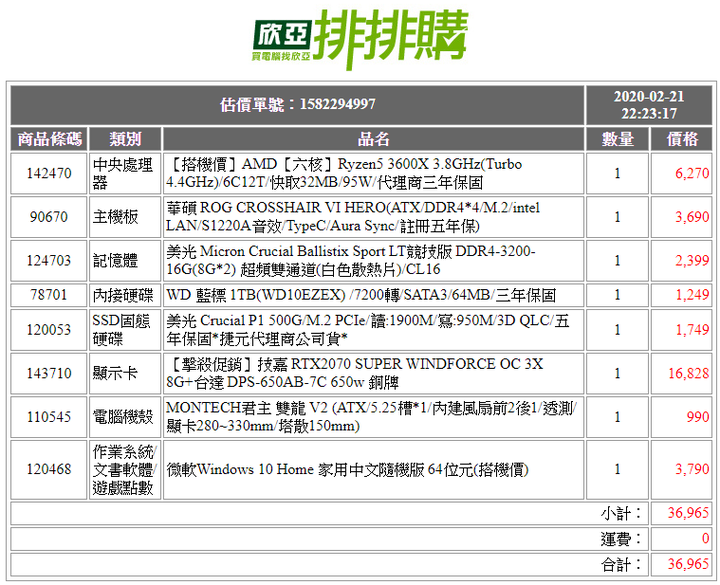The image size is (720, 585).
Task: Select barcode 120468
Action: click(x=49, y=469)
